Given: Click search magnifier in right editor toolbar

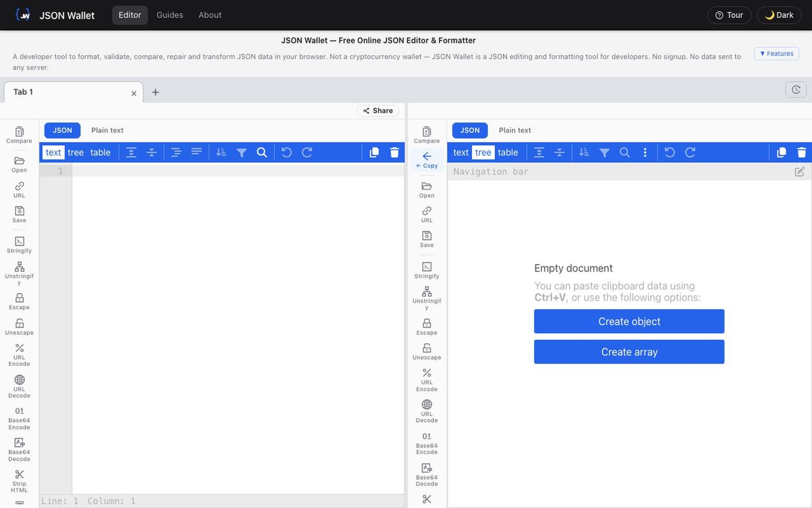Looking at the screenshot, I should [x=625, y=152].
